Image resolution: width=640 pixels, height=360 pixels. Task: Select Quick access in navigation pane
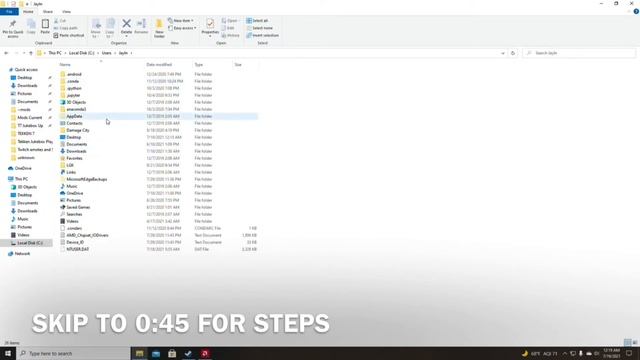(26, 70)
